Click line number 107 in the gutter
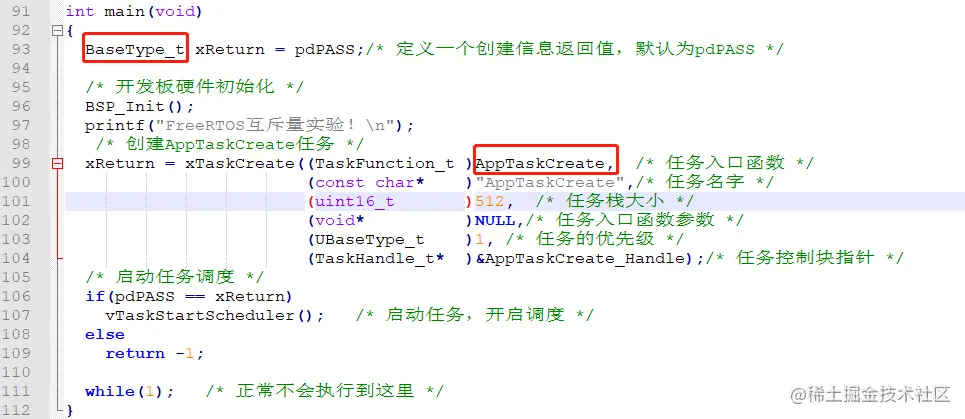965x419 pixels. click(16, 315)
